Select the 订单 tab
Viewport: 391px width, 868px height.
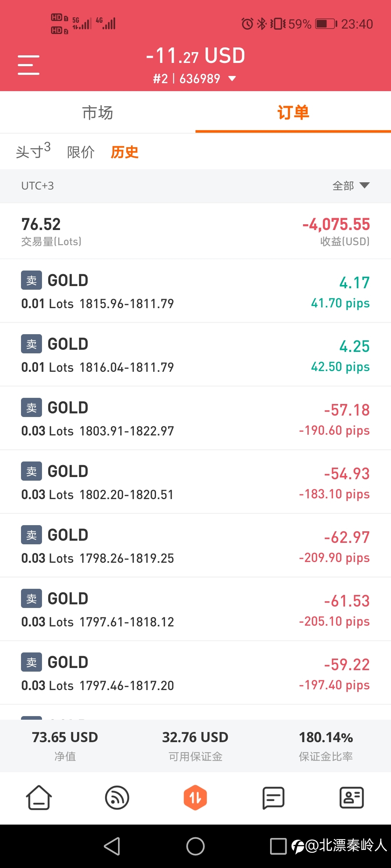293,112
